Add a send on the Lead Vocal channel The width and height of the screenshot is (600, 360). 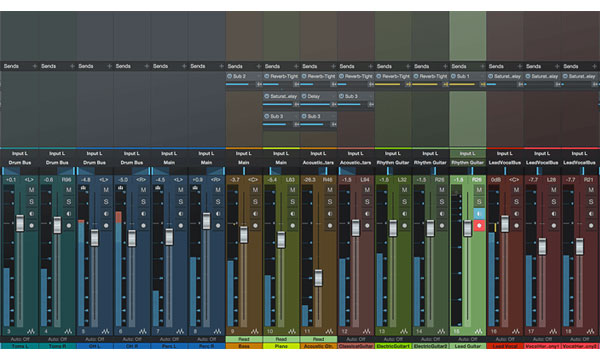pyautogui.click(x=519, y=66)
